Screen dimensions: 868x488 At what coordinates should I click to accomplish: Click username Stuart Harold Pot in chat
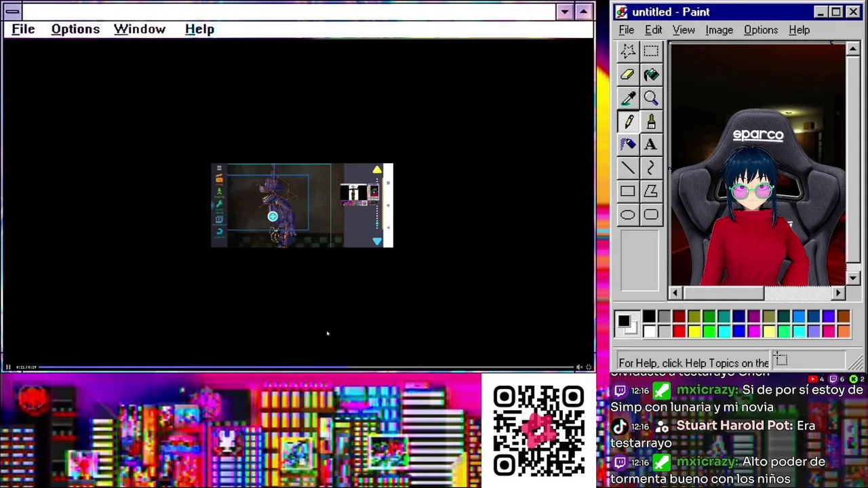point(734,426)
